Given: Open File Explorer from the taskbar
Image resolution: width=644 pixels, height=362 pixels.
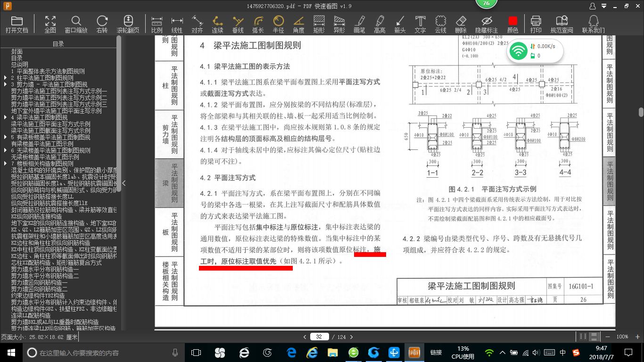Looking at the screenshot, I should click(x=333, y=353).
